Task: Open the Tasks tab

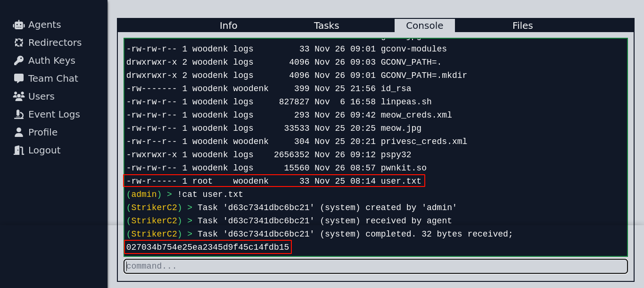Action: point(326,25)
